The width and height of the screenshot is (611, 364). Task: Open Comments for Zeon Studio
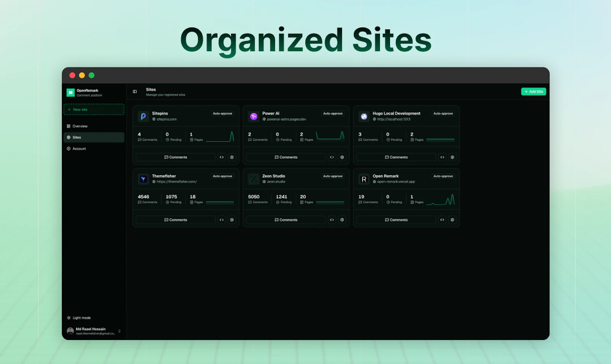pos(286,220)
